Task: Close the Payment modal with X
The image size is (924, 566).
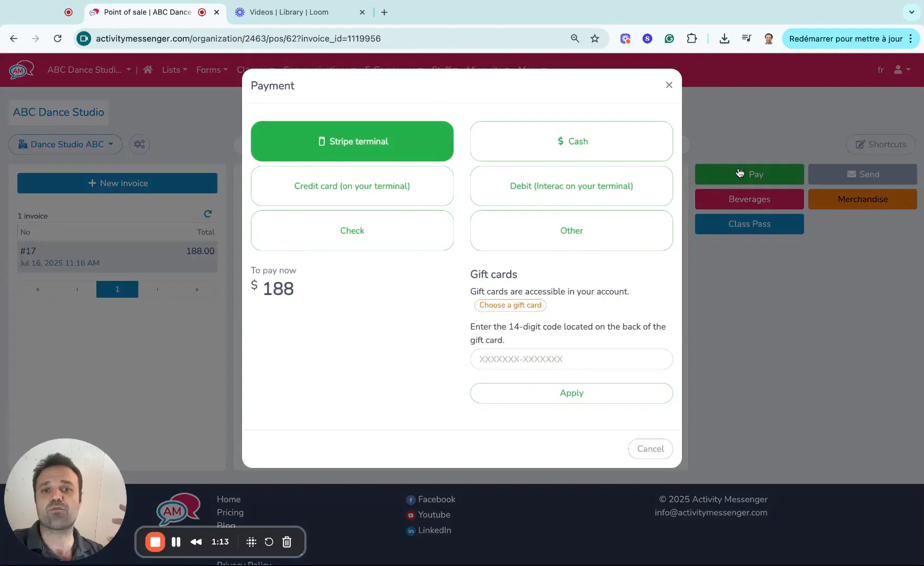Action: [x=669, y=85]
